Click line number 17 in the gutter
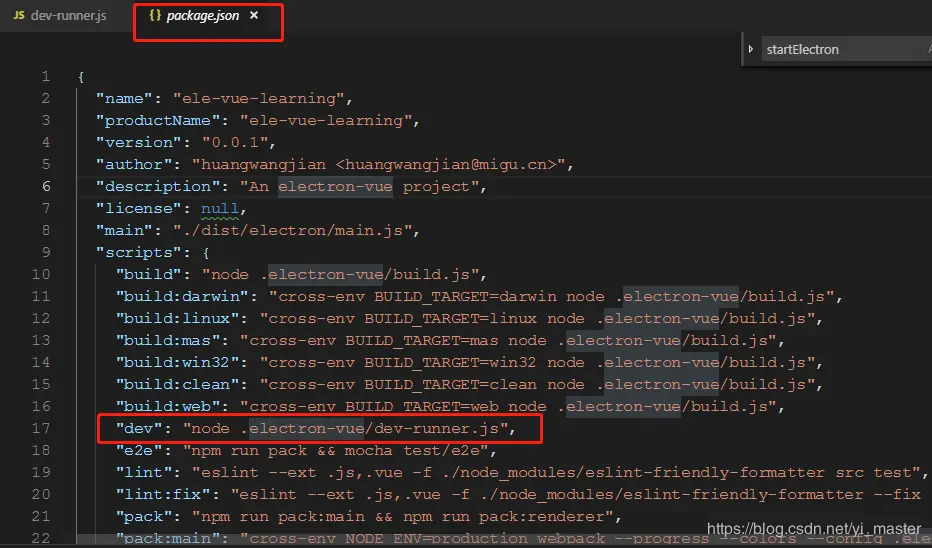 pos(41,429)
